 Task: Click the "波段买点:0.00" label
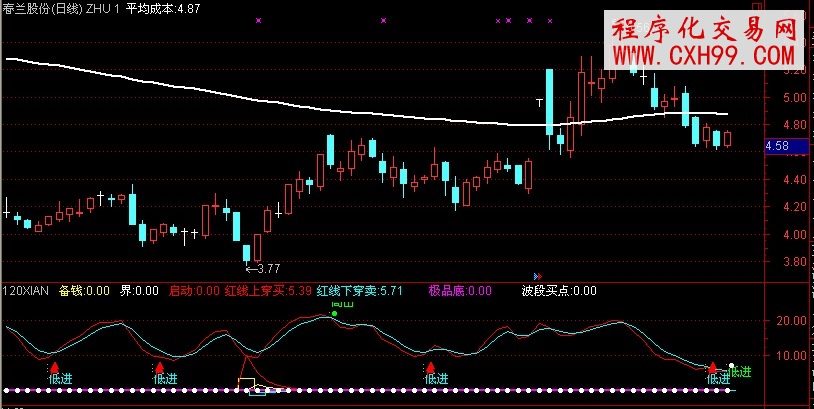click(559, 291)
